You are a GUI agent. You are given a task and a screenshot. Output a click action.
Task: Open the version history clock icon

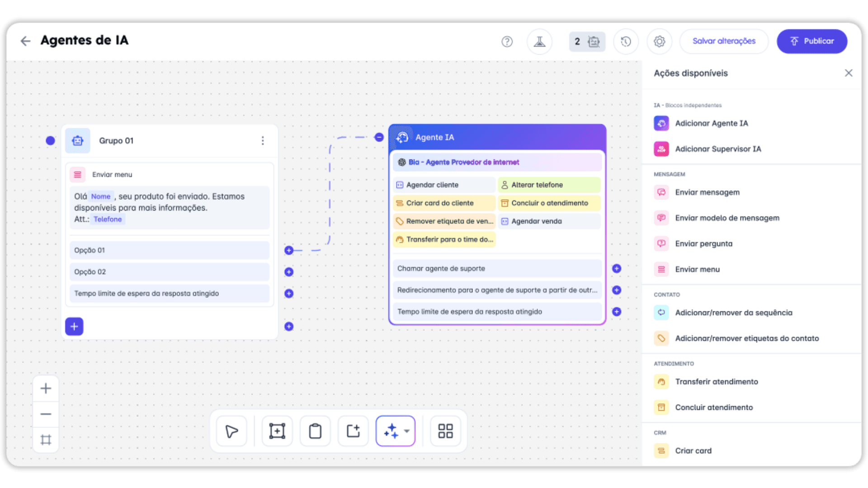point(626,42)
